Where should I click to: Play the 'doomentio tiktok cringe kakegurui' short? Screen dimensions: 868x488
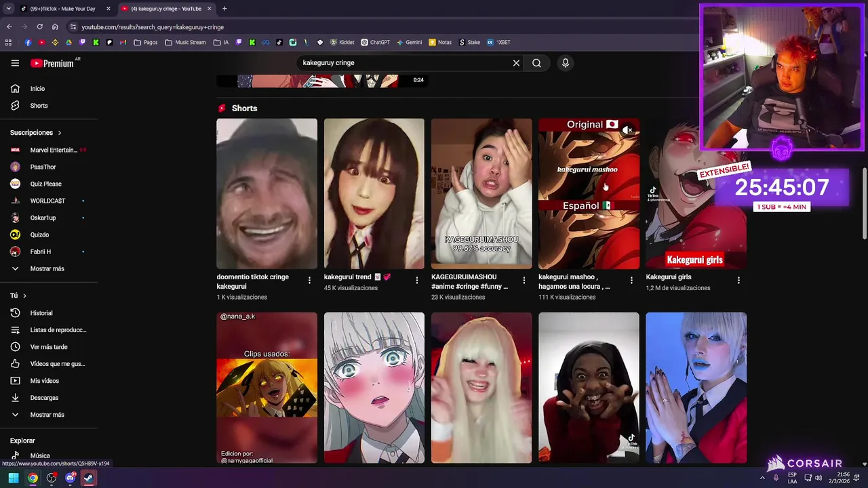coord(267,194)
